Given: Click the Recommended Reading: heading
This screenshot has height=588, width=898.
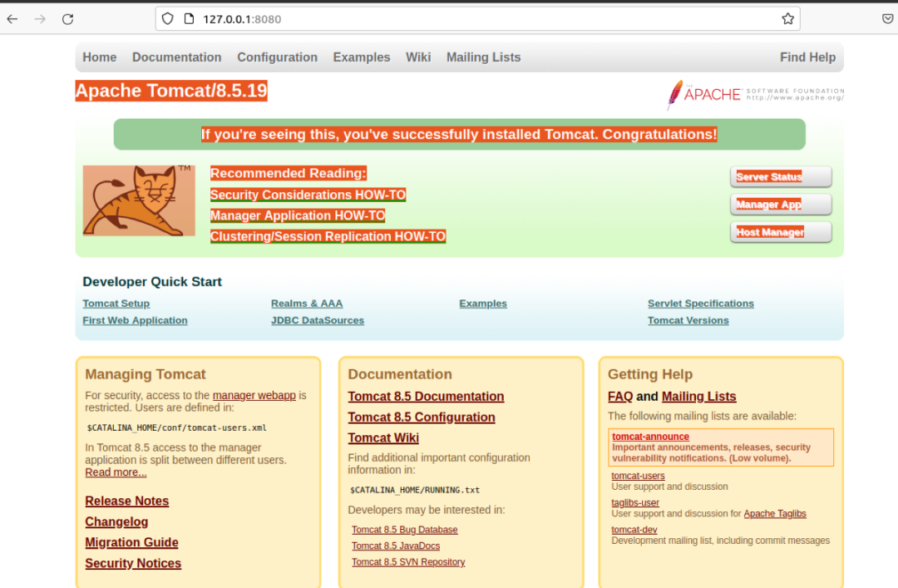Looking at the screenshot, I should pos(288,173).
